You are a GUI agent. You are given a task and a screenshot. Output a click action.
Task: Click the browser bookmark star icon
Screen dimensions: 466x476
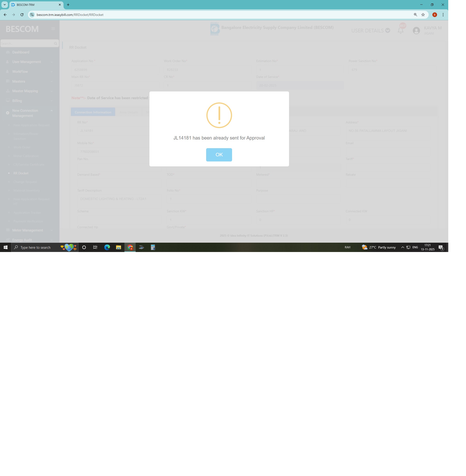(x=423, y=15)
